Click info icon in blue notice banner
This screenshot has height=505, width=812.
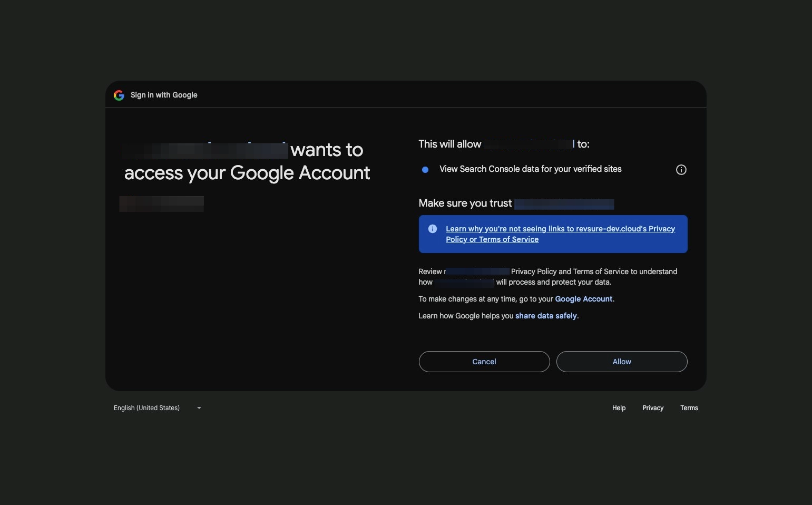(433, 229)
